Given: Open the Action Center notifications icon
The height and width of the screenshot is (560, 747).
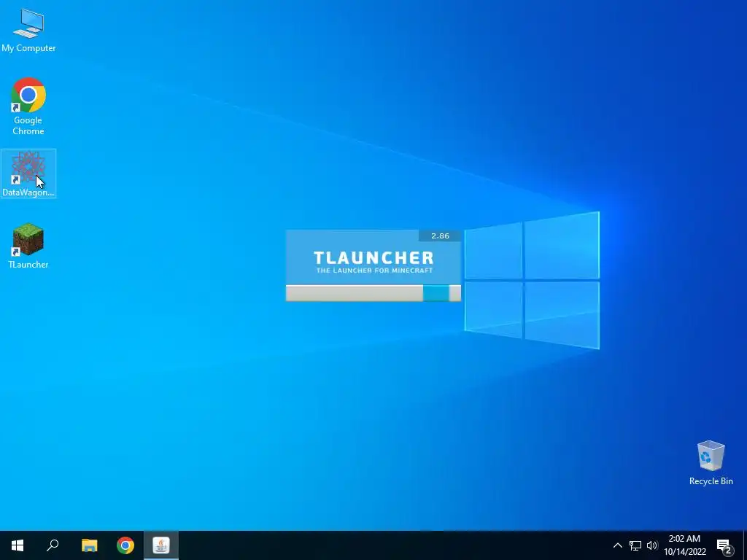Looking at the screenshot, I should (724, 545).
